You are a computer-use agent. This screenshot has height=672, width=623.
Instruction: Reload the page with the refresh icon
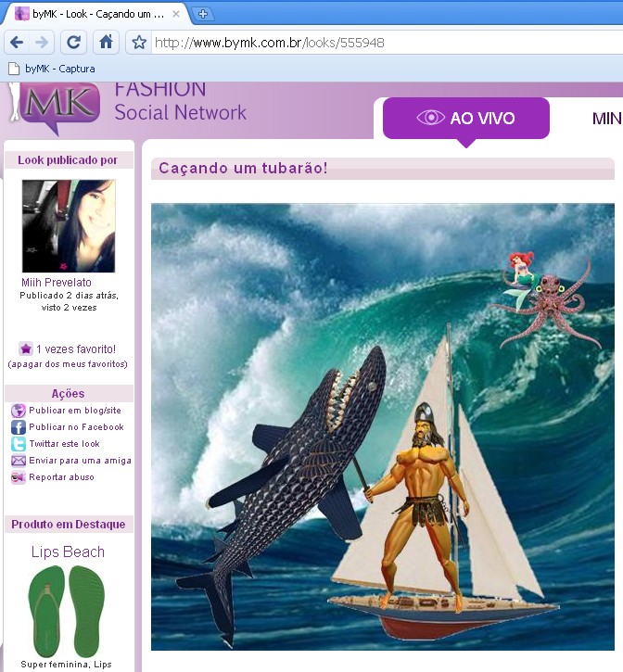(x=74, y=43)
